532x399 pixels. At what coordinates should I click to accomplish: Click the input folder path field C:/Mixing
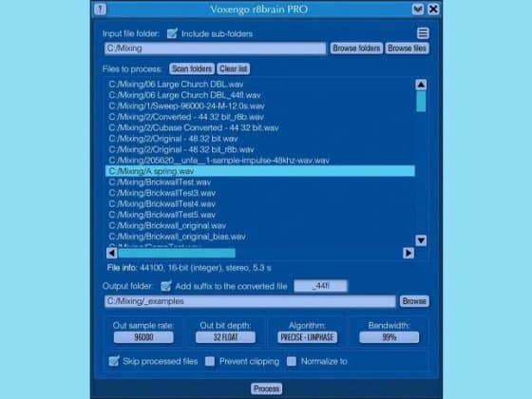click(x=215, y=48)
